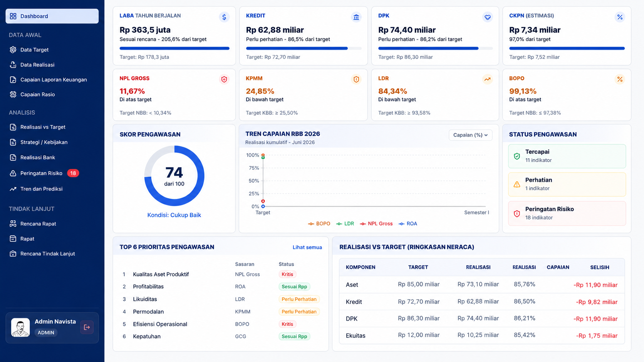Screen dimensions: 644x362
Task: Go to Rencana Tindak Lanjut
Action: [52, 254]
